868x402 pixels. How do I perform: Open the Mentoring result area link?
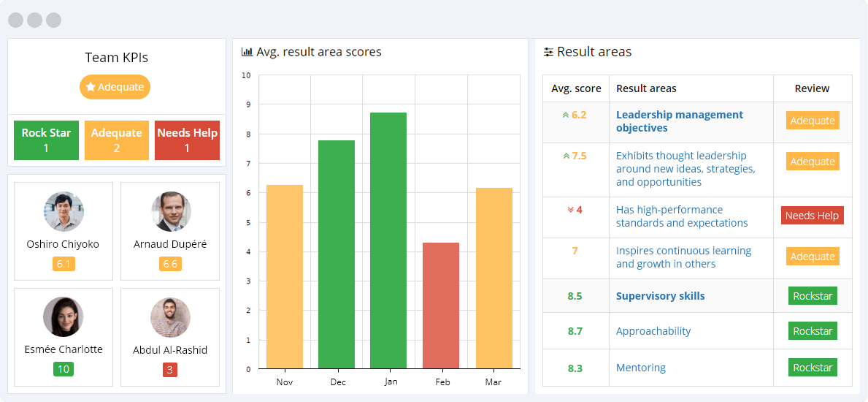click(x=640, y=368)
